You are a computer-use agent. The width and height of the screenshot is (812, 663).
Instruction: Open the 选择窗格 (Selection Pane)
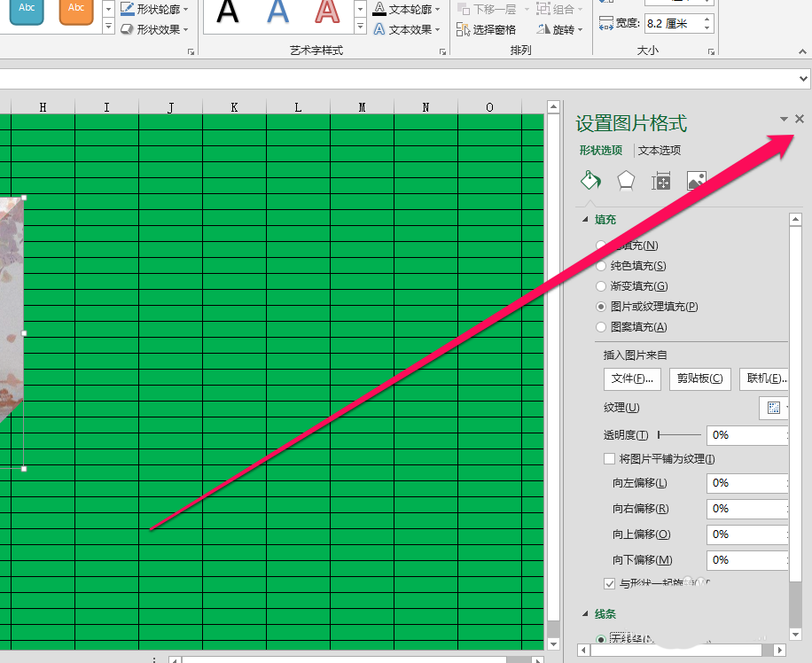click(x=488, y=27)
